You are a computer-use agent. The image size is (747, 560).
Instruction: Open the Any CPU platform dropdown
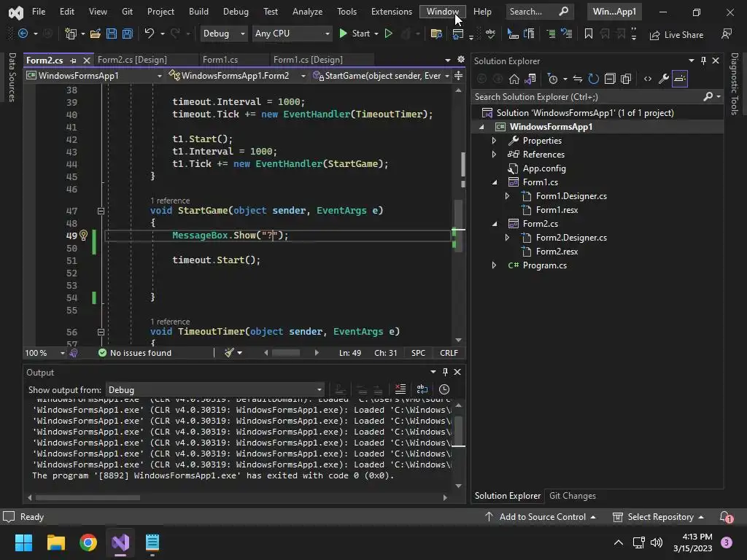pyautogui.click(x=292, y=34)
